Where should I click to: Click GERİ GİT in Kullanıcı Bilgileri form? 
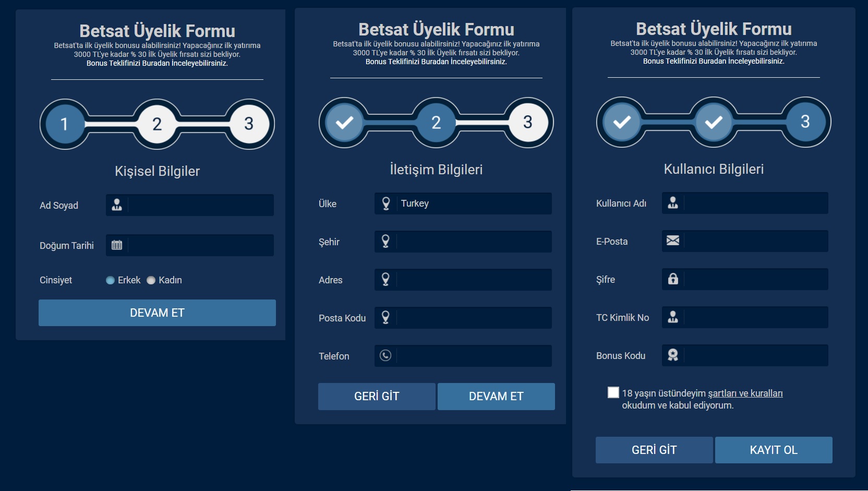tap(654, 450)
